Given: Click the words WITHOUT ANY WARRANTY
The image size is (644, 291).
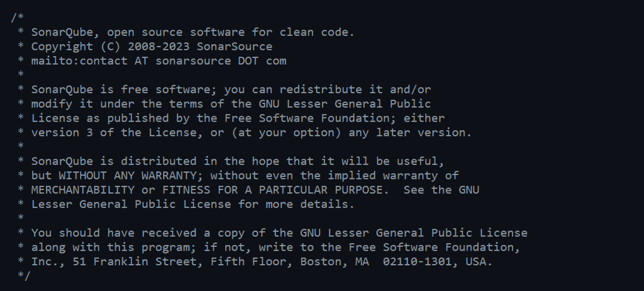Looking at the screenshot, I should [x=128, y=175].
